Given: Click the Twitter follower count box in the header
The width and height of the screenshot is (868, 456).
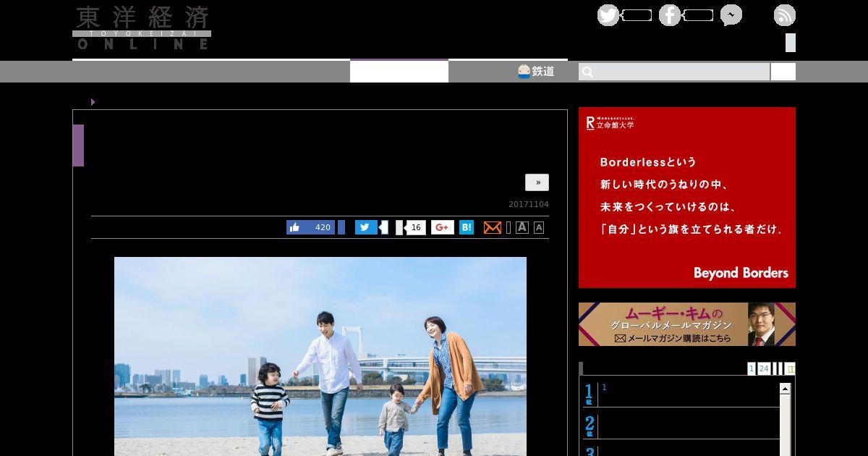Looking at the screenshot, I should tap(637, 15).
